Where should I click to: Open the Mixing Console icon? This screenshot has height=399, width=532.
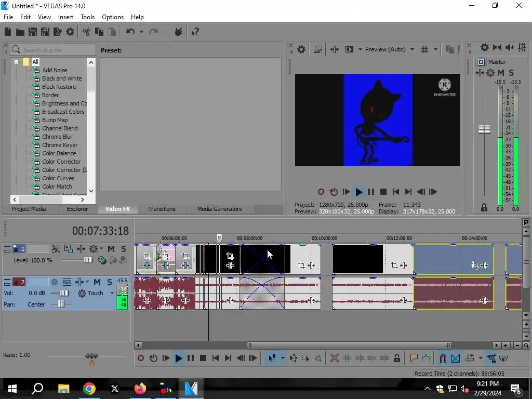522,47
